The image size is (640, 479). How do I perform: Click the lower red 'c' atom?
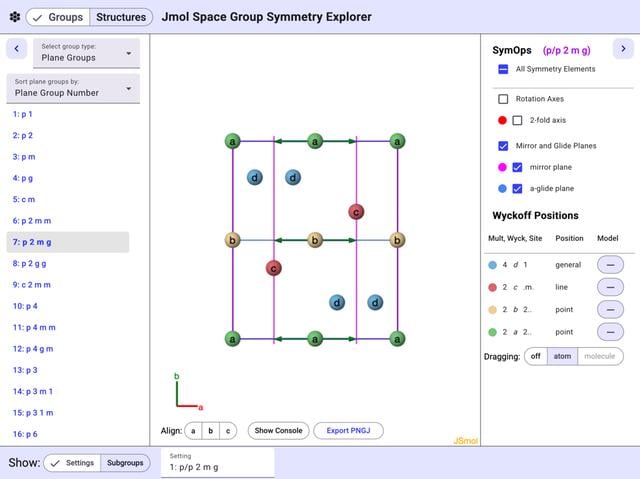coord(273,268)
